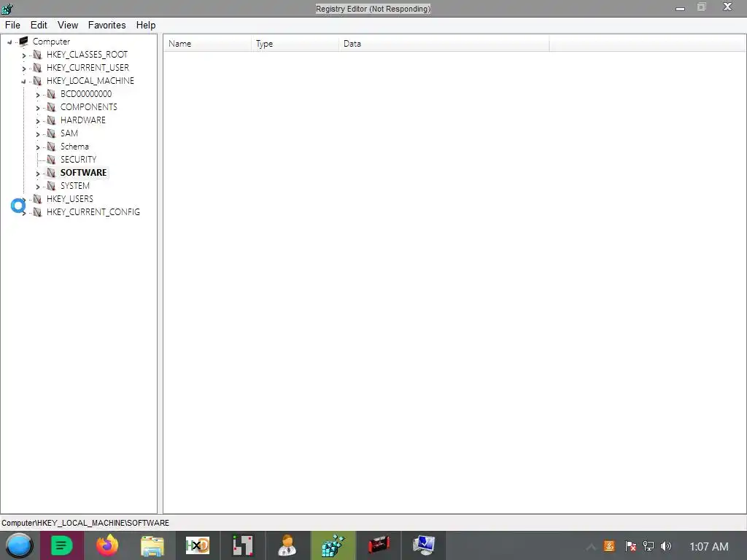Image resolution: width=747 pixels, height=560 pixels.
Task: Click the network tray icon
Action: click(x=648, y=546)
